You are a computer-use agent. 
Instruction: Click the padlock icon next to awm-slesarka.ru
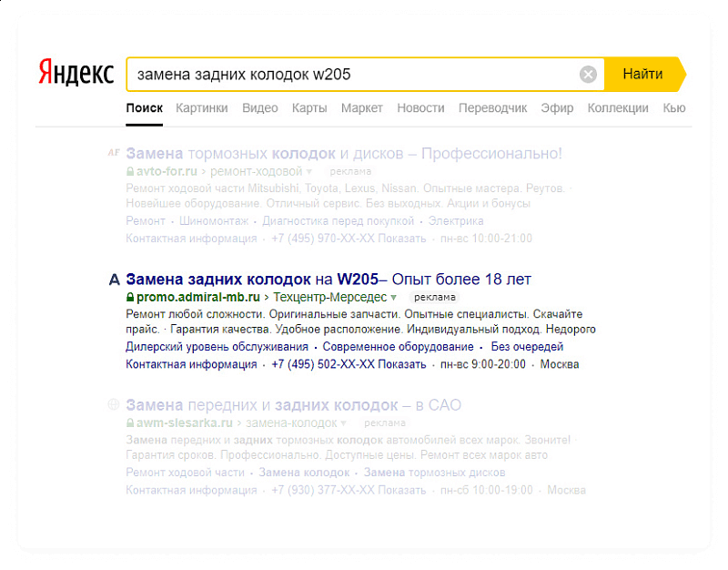click(x=128, y=422)
